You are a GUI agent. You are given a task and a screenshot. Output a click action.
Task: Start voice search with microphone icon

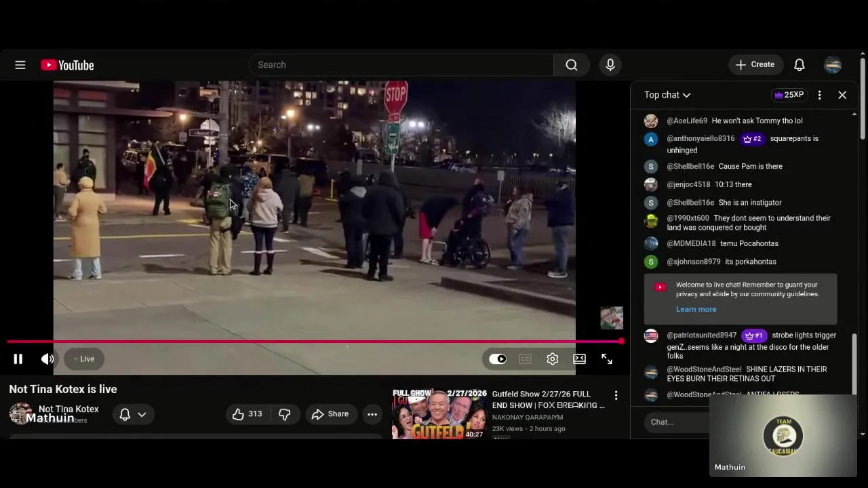[610, 65]
